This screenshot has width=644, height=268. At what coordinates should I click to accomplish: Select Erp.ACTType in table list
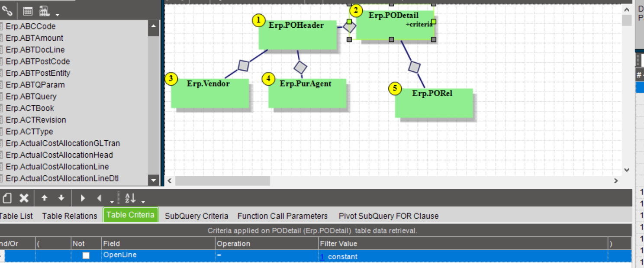click(29, 132)
